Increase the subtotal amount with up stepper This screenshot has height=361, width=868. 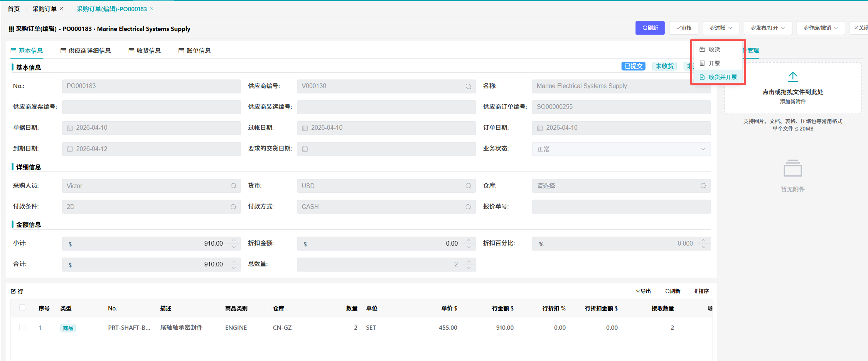[234, 241]
